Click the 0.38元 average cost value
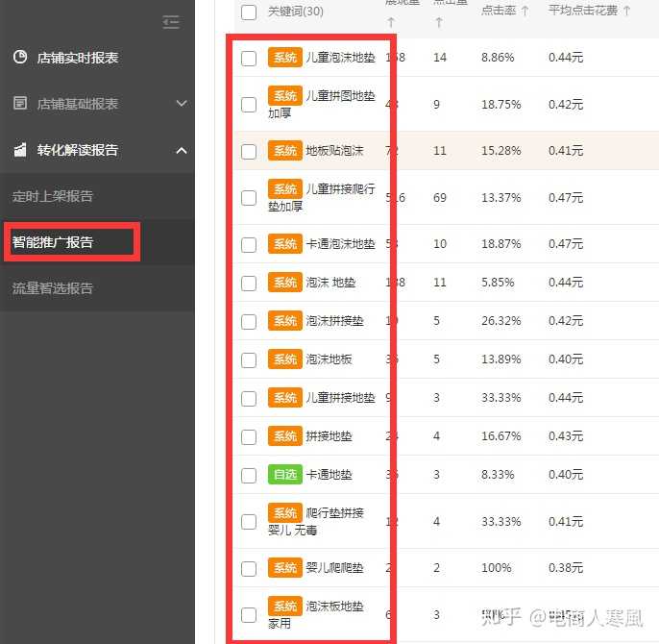Screen dimensions: 659x644 point(566,568)
